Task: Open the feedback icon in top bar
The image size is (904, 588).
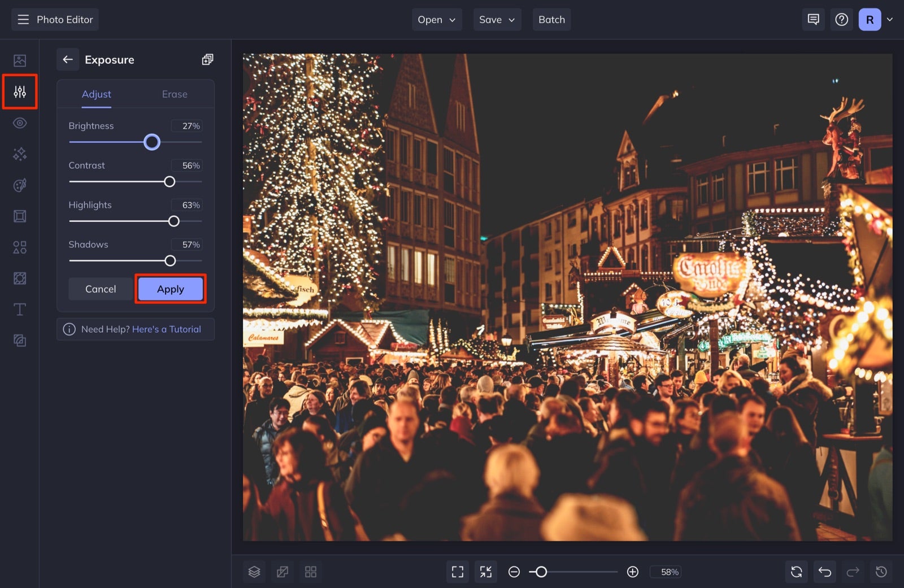Action: 813,19
